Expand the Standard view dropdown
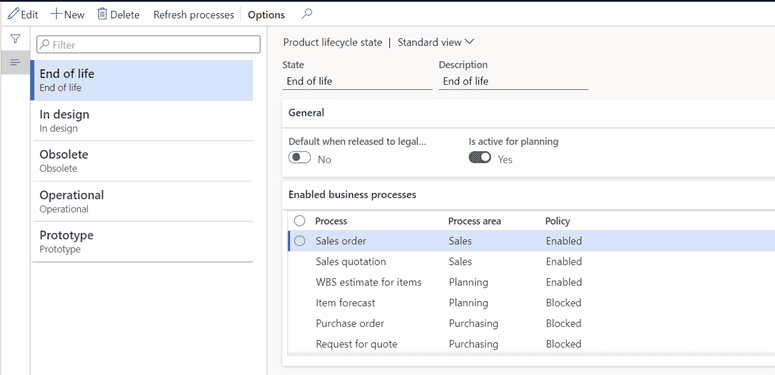Screen dimensions: 775x375 435,42
